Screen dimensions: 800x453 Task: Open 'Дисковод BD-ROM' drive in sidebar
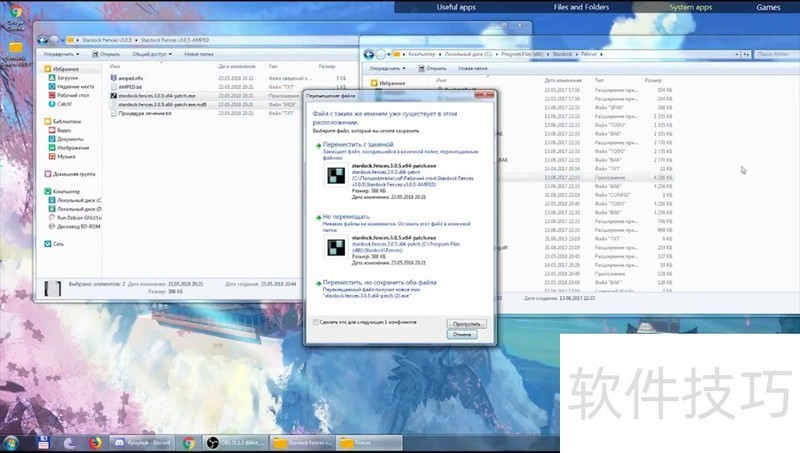click(x=80, y=225)
